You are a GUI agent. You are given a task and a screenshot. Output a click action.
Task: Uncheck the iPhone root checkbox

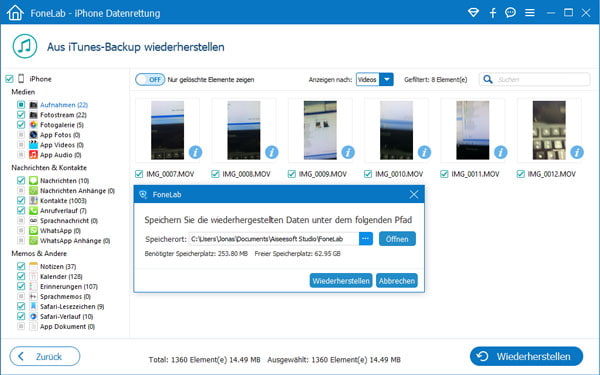[x=9, y=79]
